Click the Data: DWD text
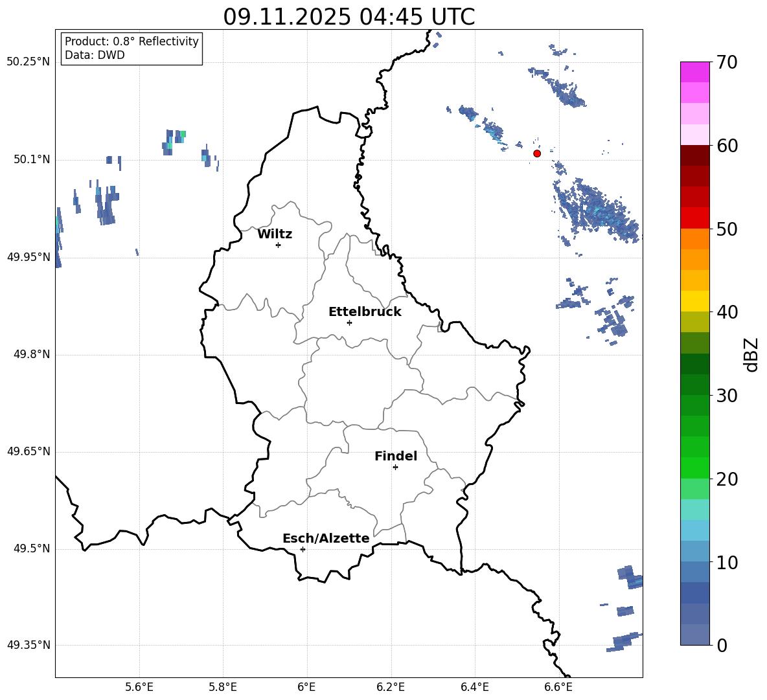This screenshot has width=767, height=700. point(95,55)
